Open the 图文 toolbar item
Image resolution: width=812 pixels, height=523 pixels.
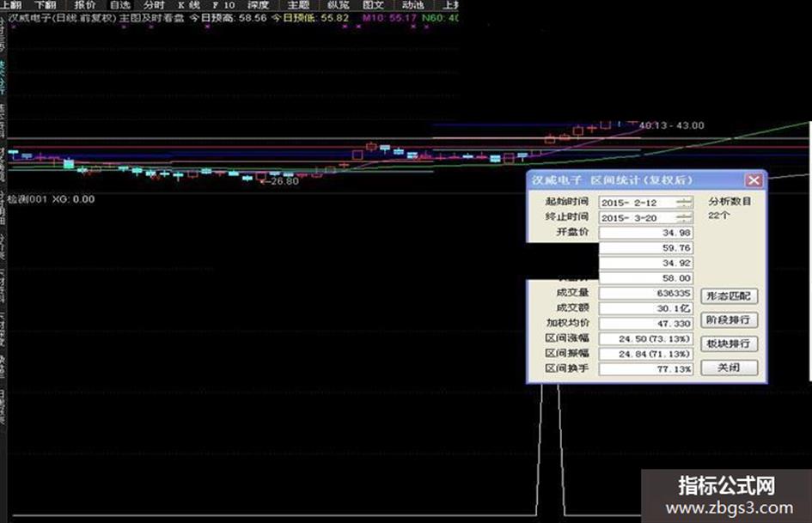tap(374, 4)
